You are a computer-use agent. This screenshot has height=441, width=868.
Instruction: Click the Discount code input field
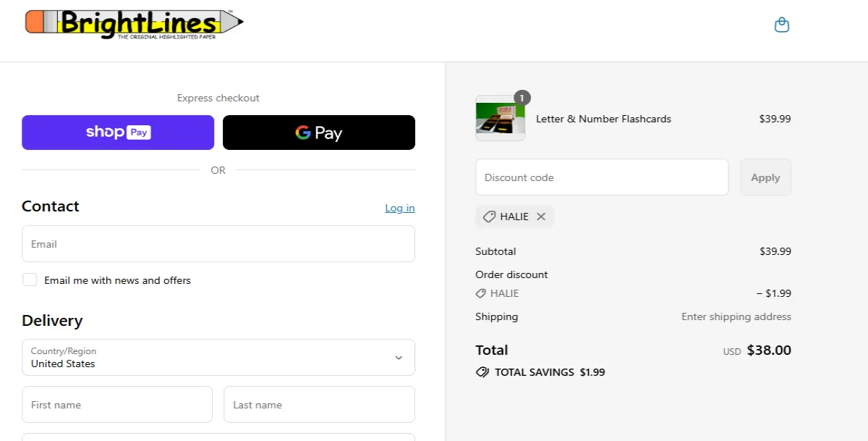(x=602, y=177)
